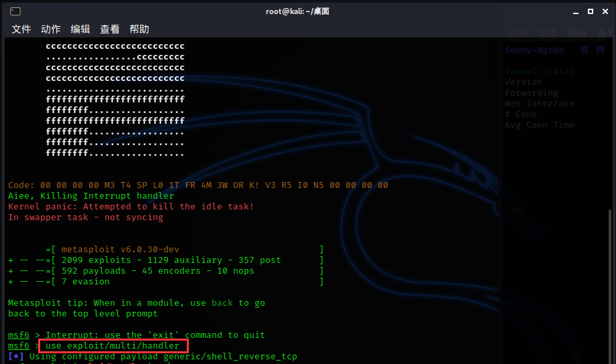Screen dimensions: 616x364
Task: Click 'Tunnel Status' in the background window
Action: (x=539, y=72)
